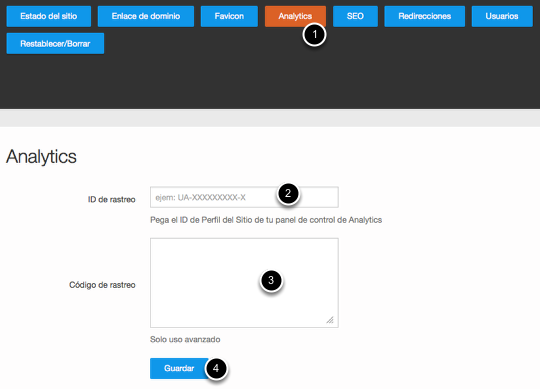540x389 pixels.
Task: Click the textarea resize handle corner
Action: (330, 320)
